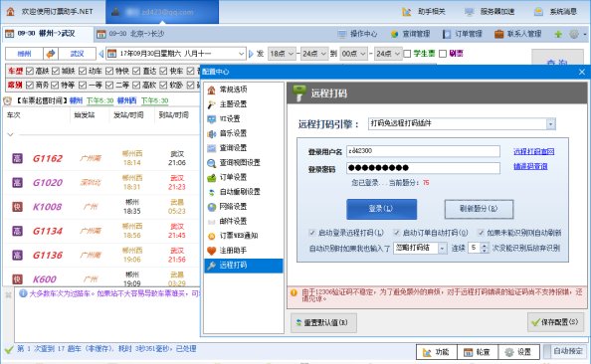This screenshot has height=364, width=591.
Task: Click the 刷新题分(R) button
Action: (479, 209)
